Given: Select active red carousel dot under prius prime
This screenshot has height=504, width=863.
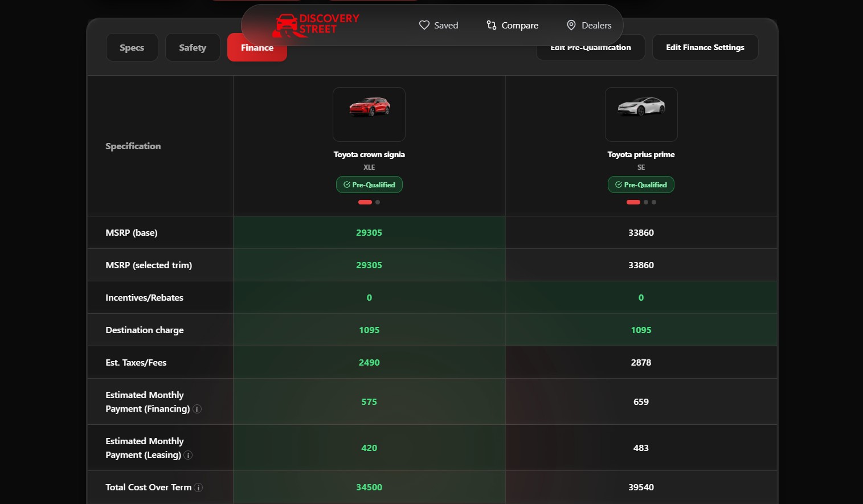Looking at the screenshot, I should (633, 202).
